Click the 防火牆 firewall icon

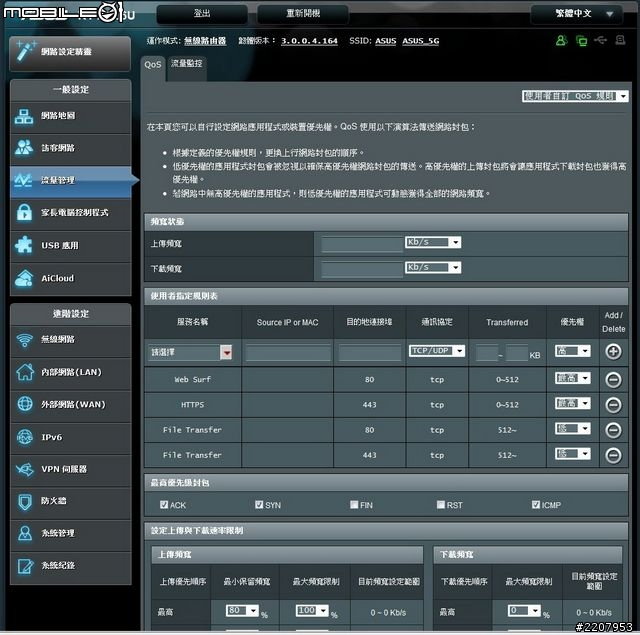click(x=25, y=501)
